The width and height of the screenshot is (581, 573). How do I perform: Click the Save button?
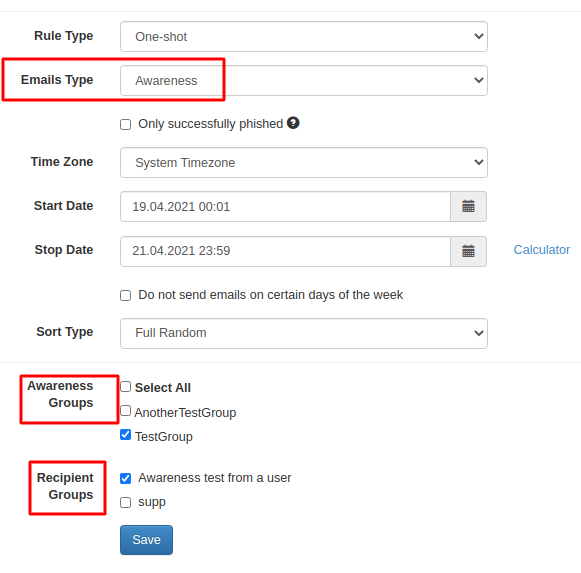point(146,540)
